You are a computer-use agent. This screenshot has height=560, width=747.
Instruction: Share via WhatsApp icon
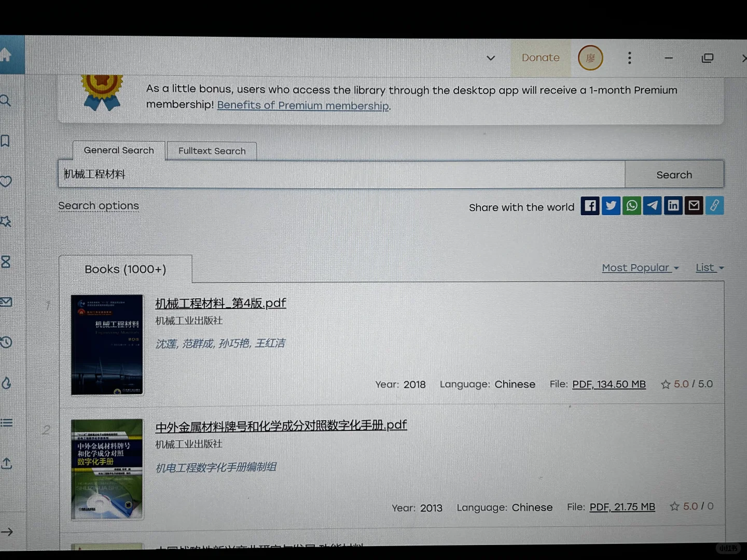tap(631, 206)
